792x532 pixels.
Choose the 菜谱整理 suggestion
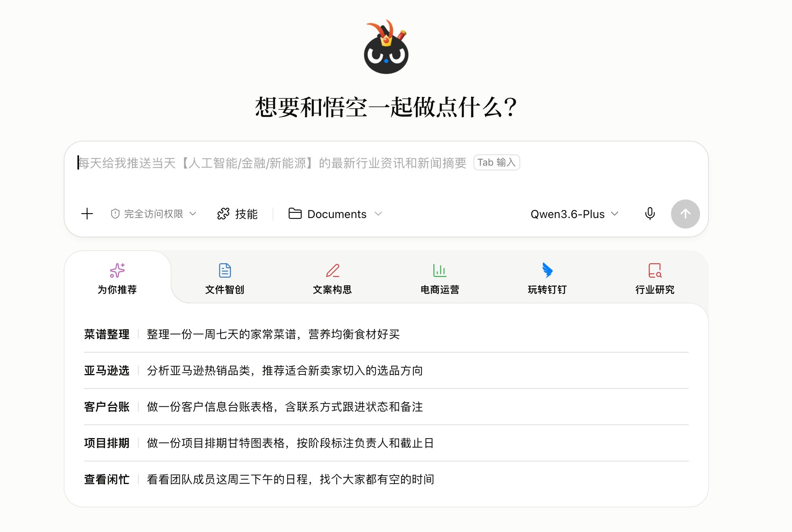[242, 334]
